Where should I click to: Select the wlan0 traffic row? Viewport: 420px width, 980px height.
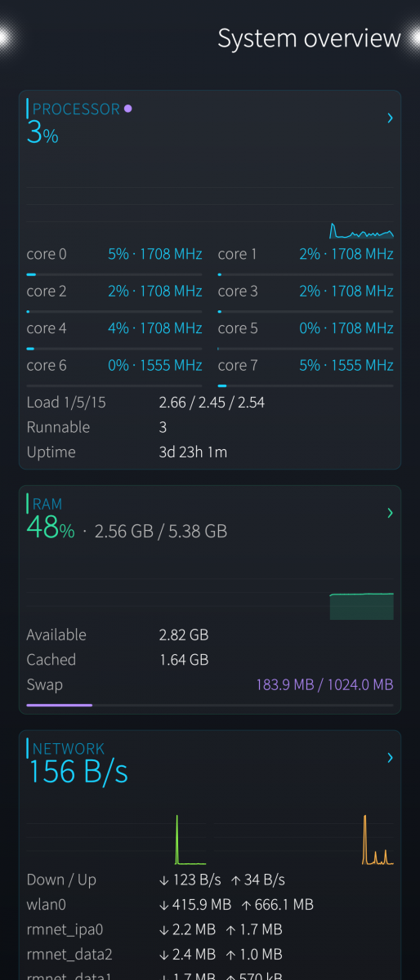tap(210, 905)
